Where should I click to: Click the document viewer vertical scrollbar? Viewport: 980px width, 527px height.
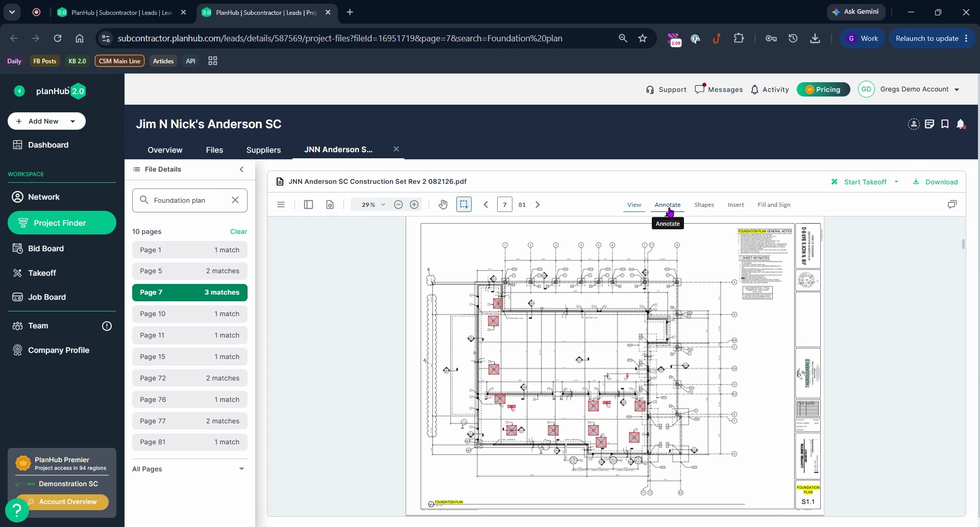[x=963, y=244]
